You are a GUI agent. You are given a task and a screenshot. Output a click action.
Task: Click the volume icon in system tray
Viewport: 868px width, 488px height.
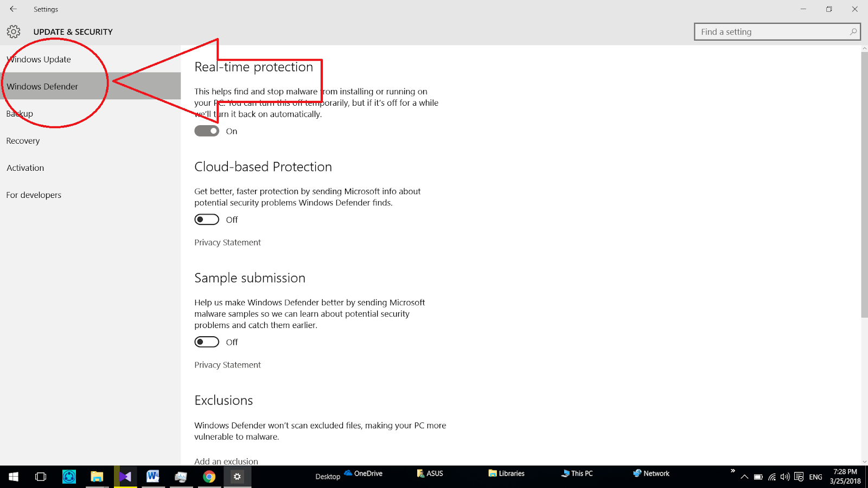(785, 477)
